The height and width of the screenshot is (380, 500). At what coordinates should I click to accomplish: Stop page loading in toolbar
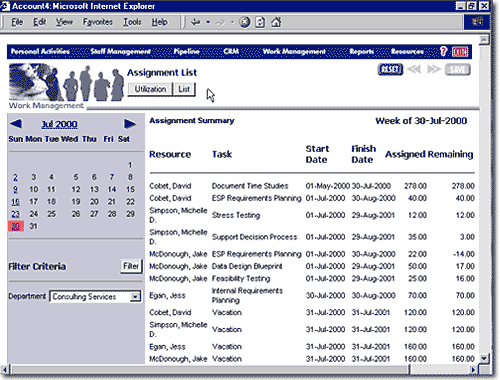(245, 22)
